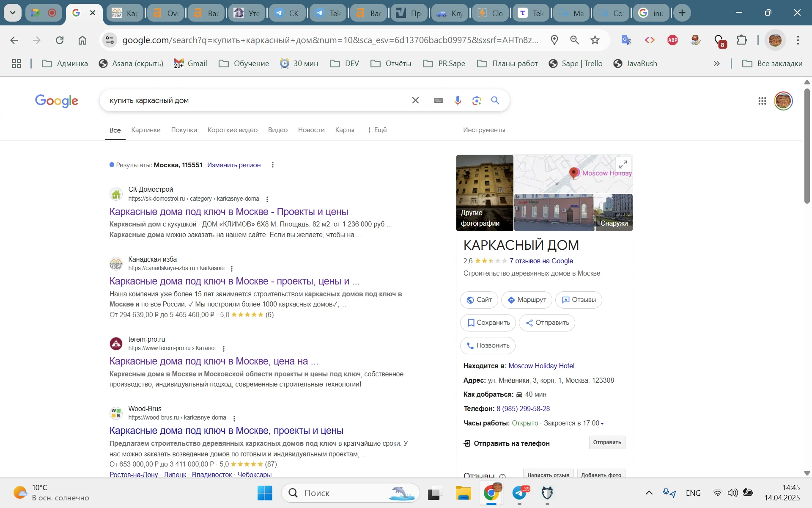Show hidden bookmarks chevron
Viewport: 812px width, 508px height.
coord(716,63)
